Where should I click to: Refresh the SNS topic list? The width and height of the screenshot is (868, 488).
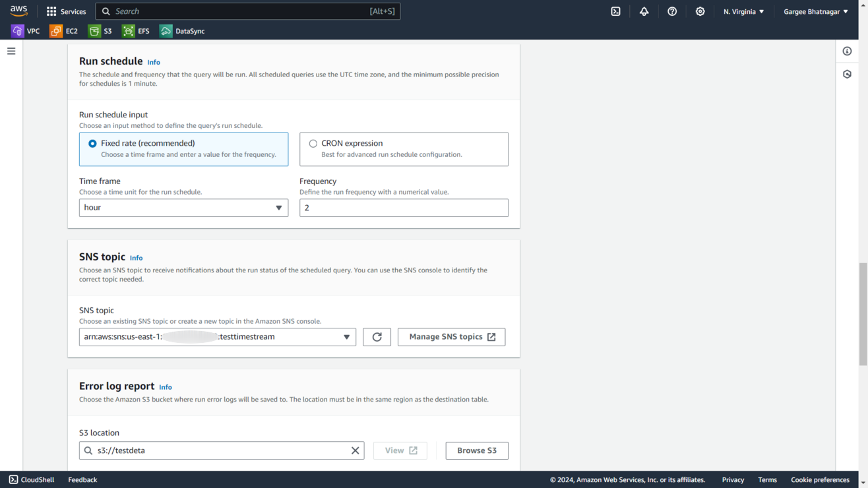[377, 337]
